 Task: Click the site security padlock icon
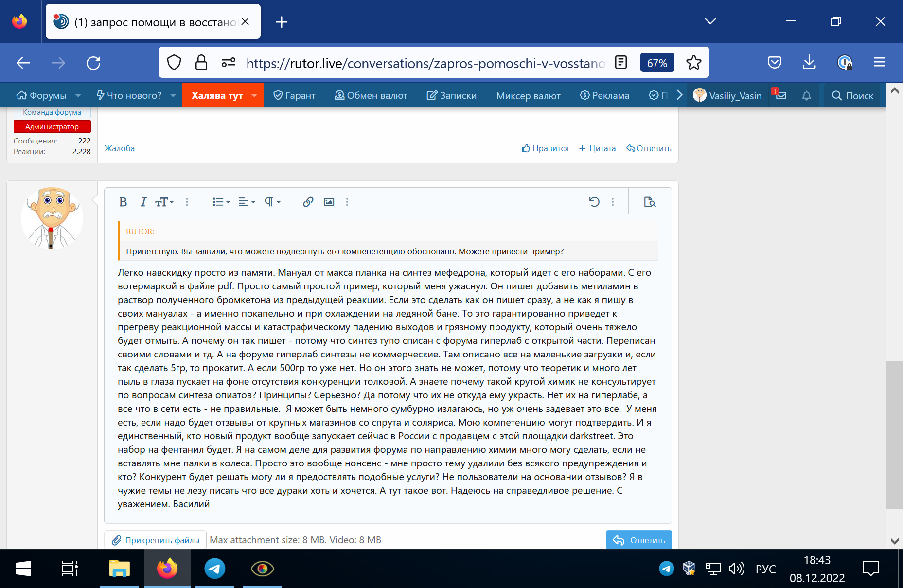201,63
